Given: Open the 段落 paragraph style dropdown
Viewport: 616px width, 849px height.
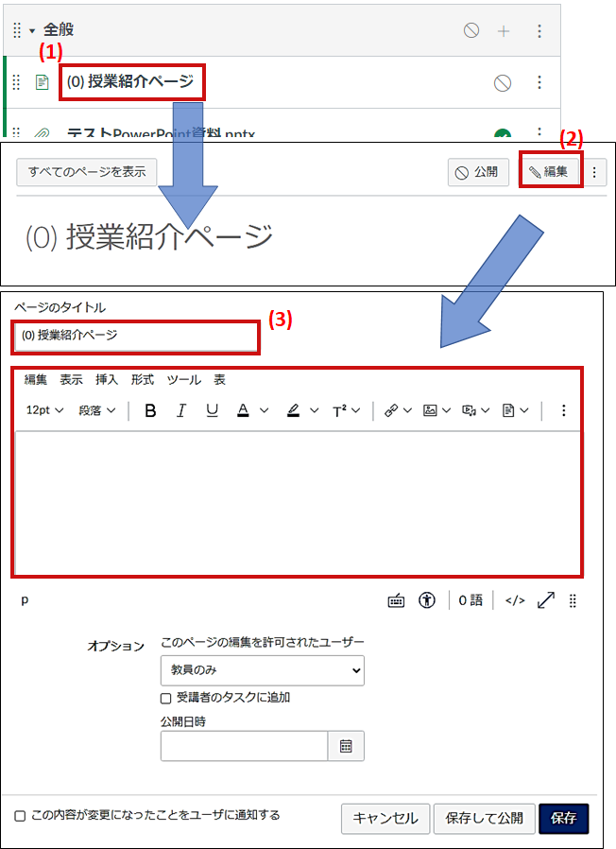Looking at the screenshot, I should [96, 410].
